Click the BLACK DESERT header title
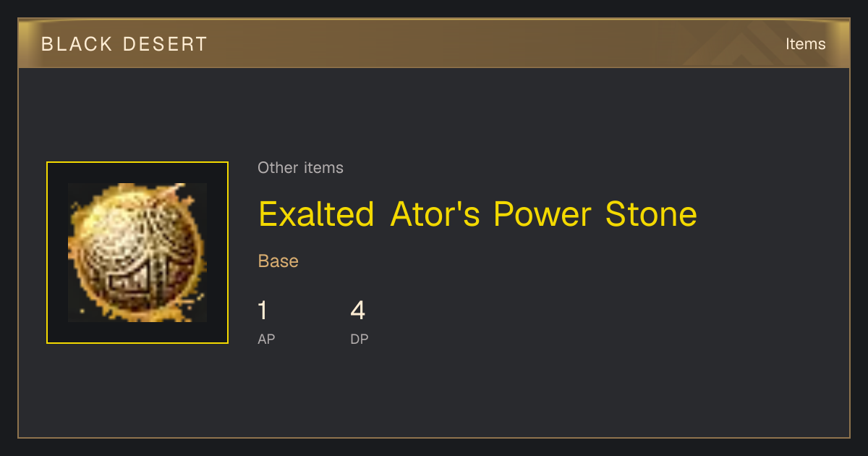Viewport: 868px width, 456px height. 124,44
